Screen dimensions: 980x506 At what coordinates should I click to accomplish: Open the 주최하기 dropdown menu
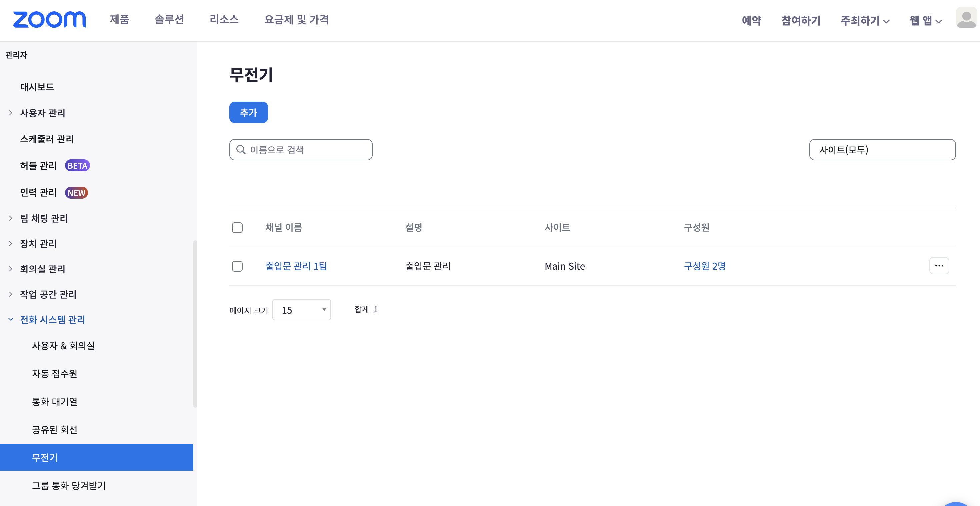[x=865, y=21]
